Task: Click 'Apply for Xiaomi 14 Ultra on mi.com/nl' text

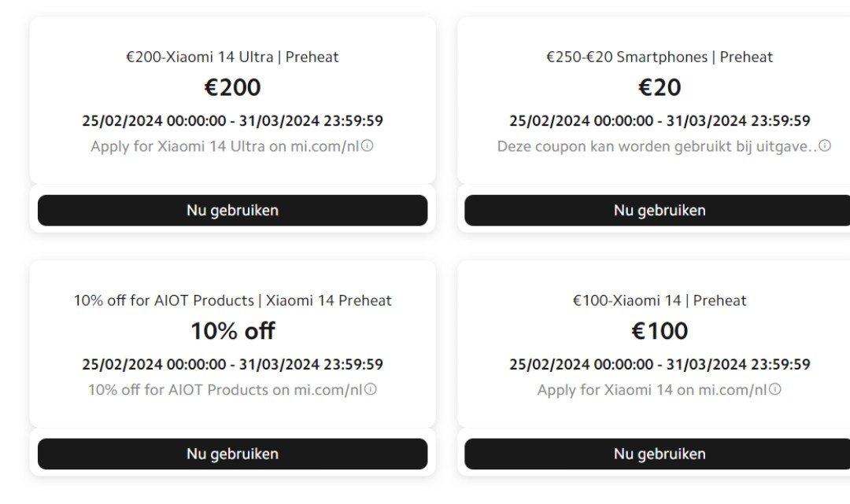Action: [225, 147]
